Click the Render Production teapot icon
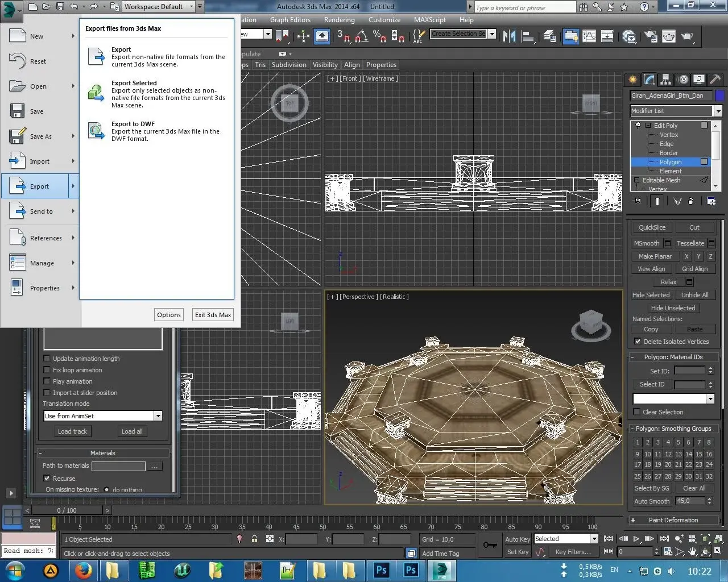 pos(688,36)
